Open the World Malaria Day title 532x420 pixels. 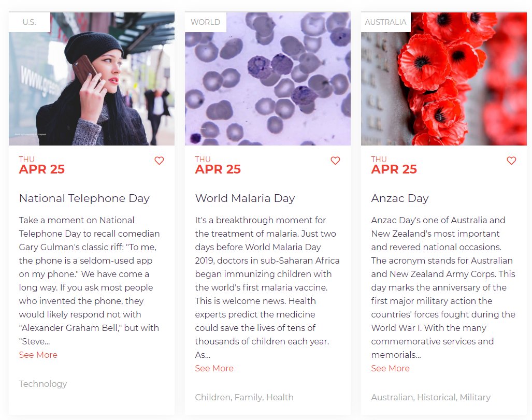coord(245,198)
